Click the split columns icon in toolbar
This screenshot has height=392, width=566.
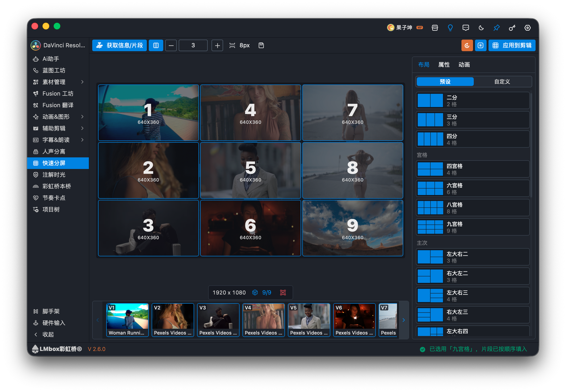[156, 45]
